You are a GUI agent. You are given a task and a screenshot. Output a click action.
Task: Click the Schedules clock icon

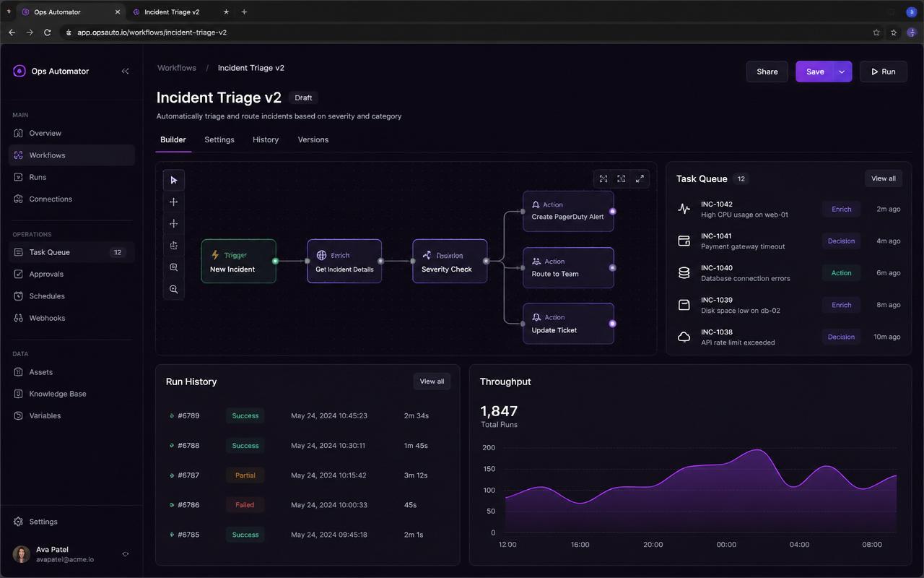pyautogui.click(x=19, y=296)
